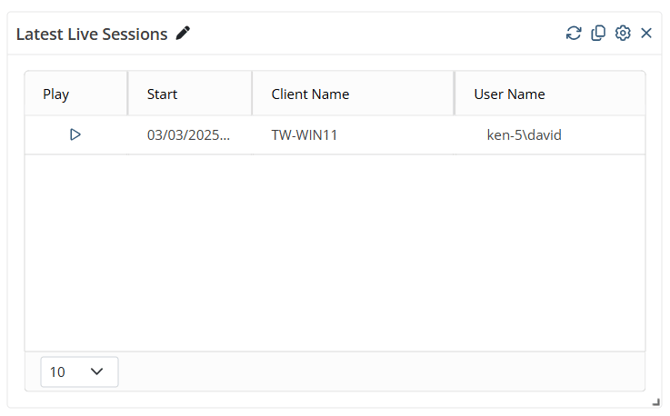The height and width of the screenshot is (416, 670).
Task: Click the resize handle at widget corner
Action: pos(655,401)
